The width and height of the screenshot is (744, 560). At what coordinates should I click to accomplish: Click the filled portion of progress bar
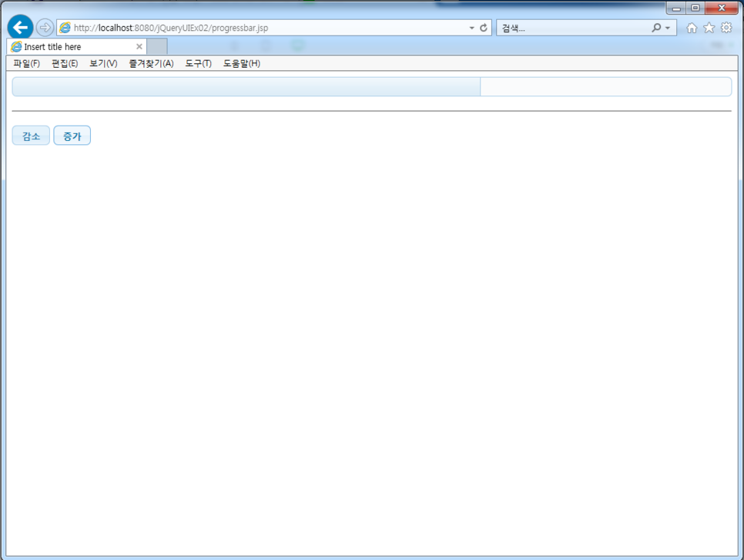coord(246,87)
